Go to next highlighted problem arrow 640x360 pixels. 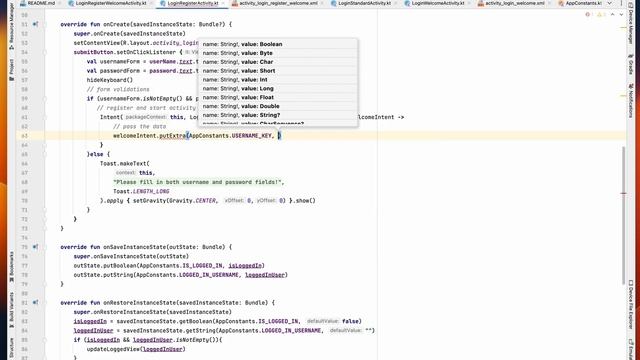621,14
